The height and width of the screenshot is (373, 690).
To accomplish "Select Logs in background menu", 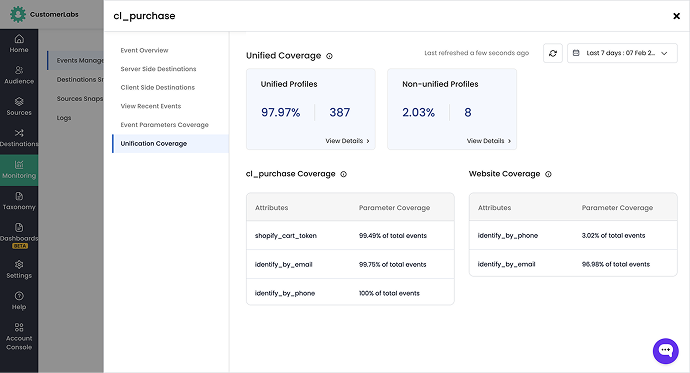I will pos(64,118).
